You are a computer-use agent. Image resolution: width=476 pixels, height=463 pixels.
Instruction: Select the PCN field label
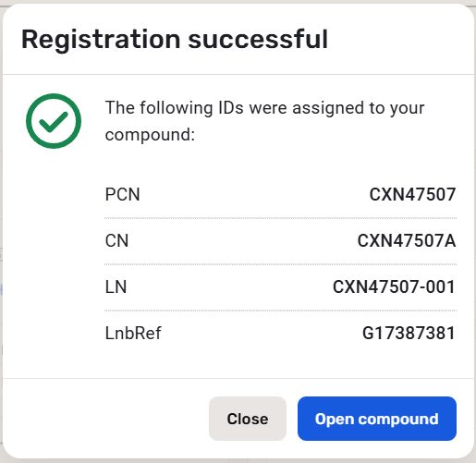click(122, 194)
